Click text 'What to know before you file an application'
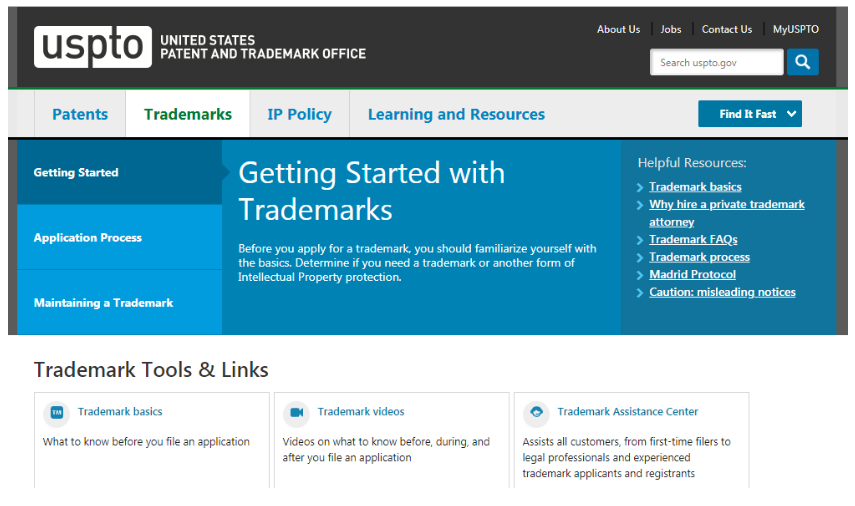 tap(146, 442)
